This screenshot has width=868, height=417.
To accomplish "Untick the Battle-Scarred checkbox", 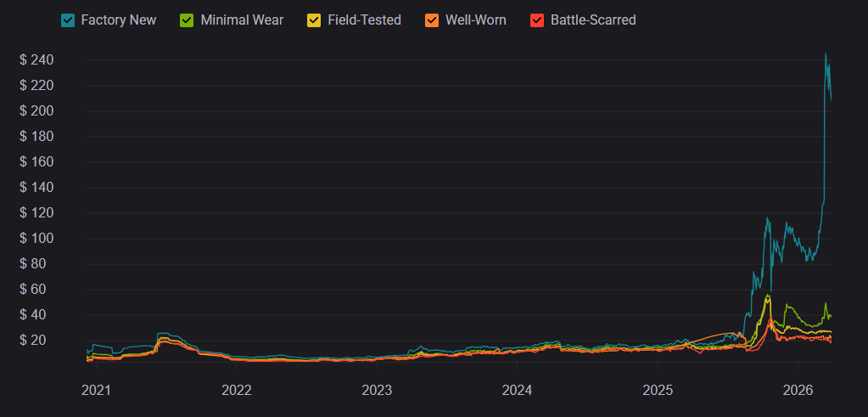I will (537, 20).
